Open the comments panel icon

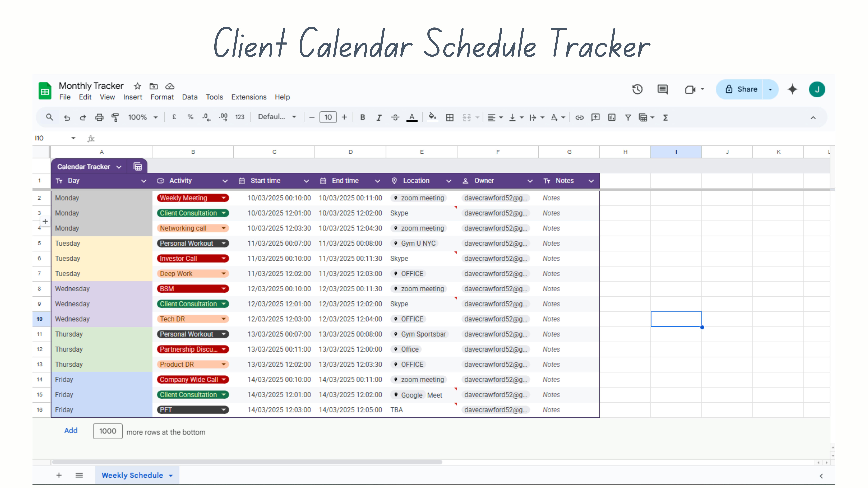[x=662, y=89]
